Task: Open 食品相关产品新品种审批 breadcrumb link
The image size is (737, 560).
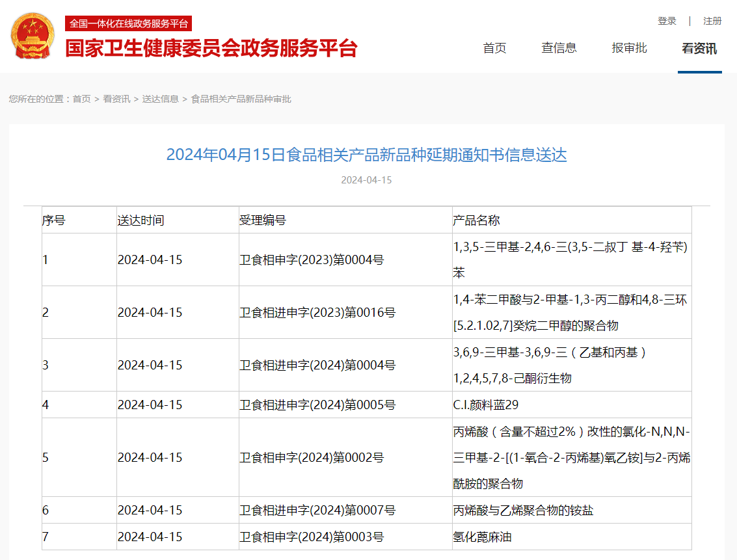Action: 241,99
